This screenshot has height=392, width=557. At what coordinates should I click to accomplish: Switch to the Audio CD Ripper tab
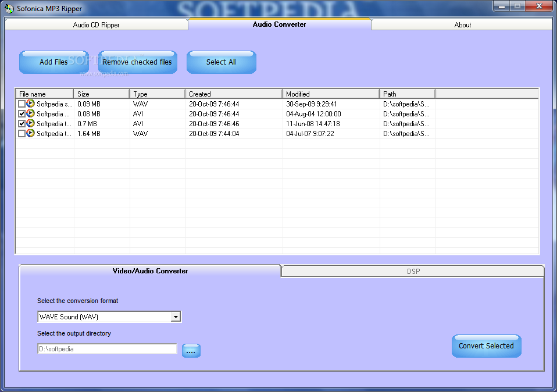(97, 25)
